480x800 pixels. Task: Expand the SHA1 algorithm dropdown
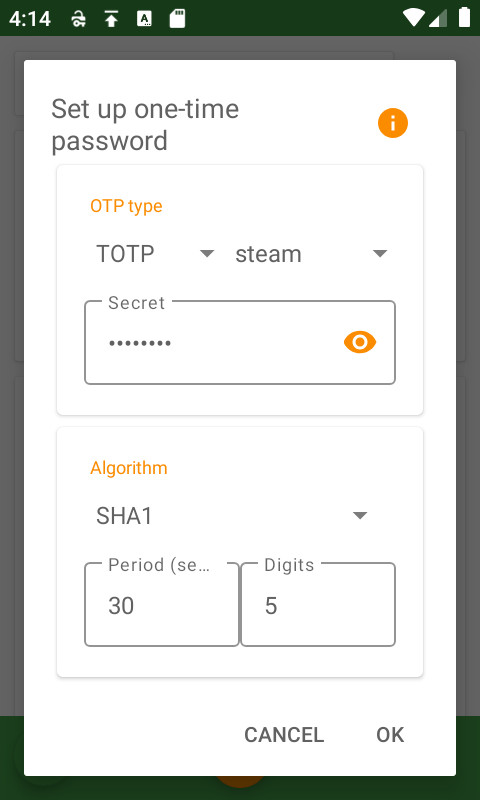pos(232,516)
